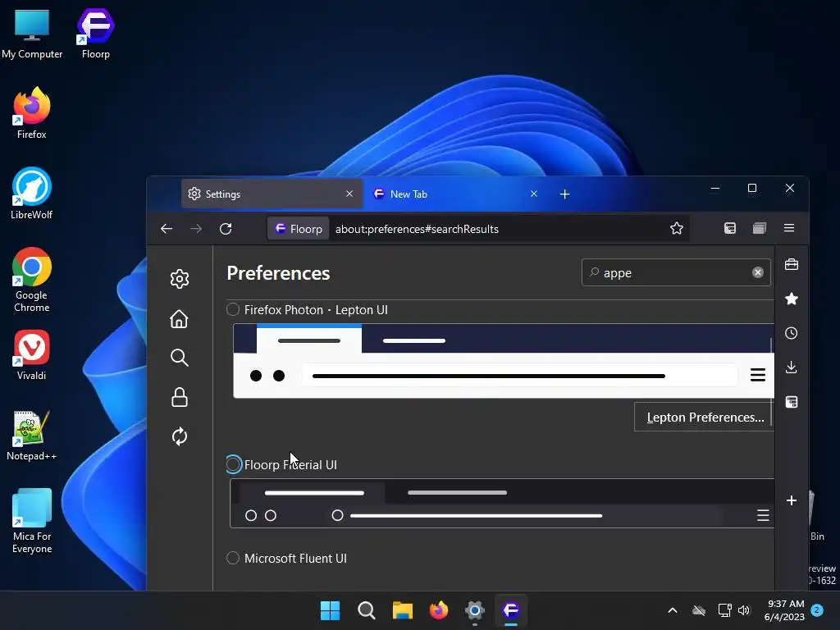Focus the preferences search field
Screen dimensions: 840x630
pos(675,272)
